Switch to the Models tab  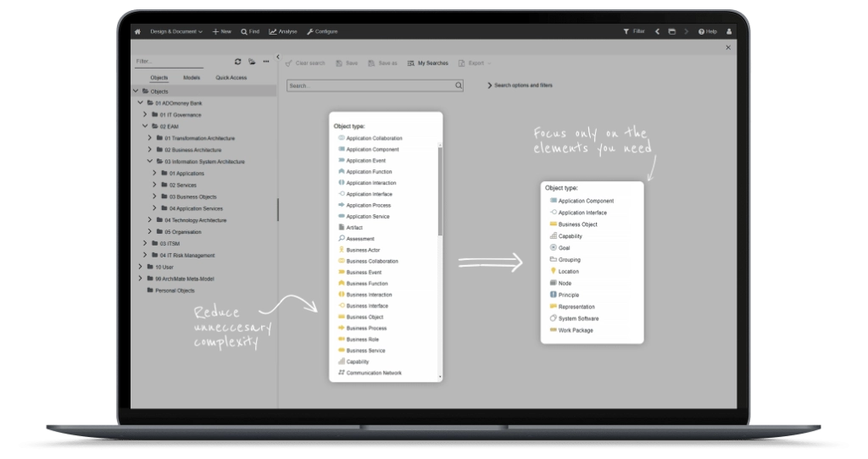(192, 77)
